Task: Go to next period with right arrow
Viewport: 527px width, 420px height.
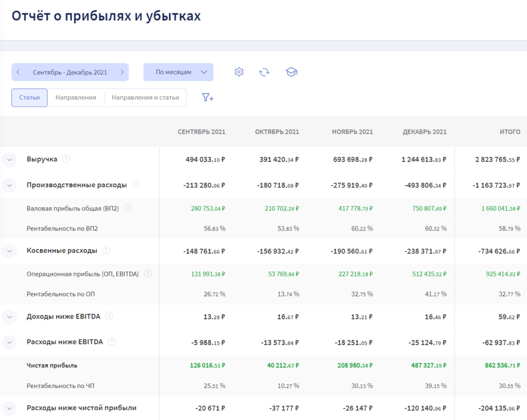Action: click(x=122, y=72)
